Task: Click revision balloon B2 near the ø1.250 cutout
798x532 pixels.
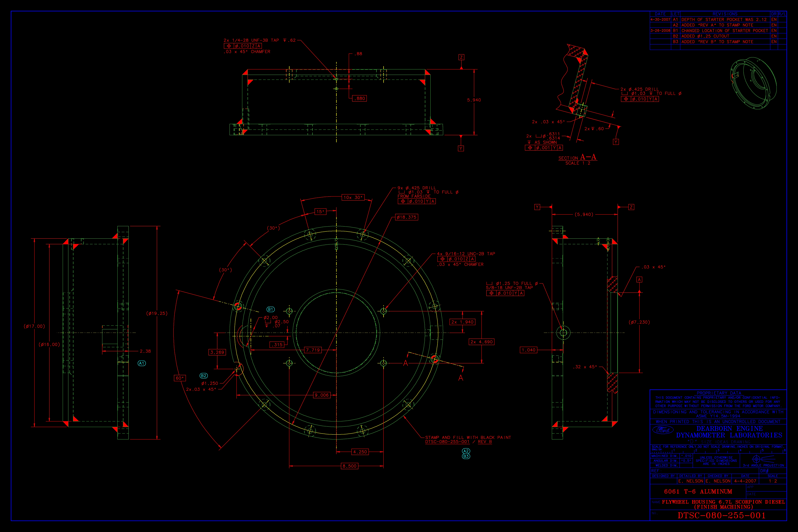Action: tap(204, 376)
